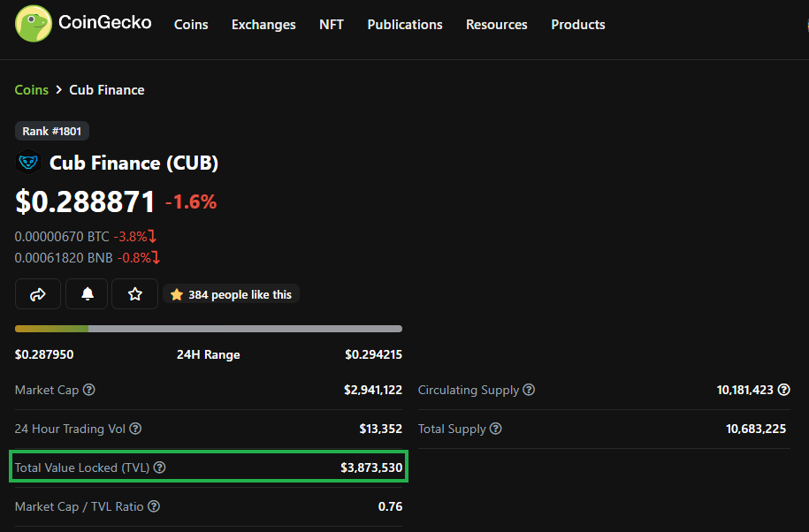Viewport: 809px width, 532px height.
Task: Click the Circulating Supply value 10,181,423
Action: 745,390
